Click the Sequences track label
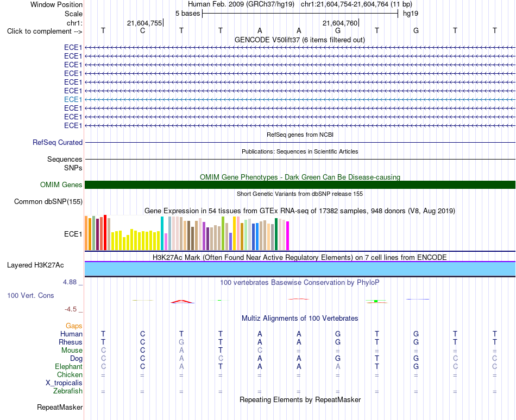Viewport: 516px width, 420px height. click(65, 159)
